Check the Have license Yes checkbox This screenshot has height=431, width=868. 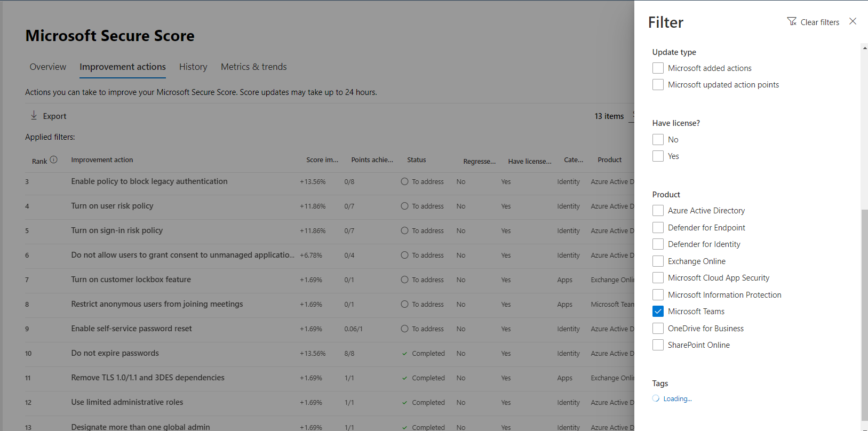tap(658, 156)
